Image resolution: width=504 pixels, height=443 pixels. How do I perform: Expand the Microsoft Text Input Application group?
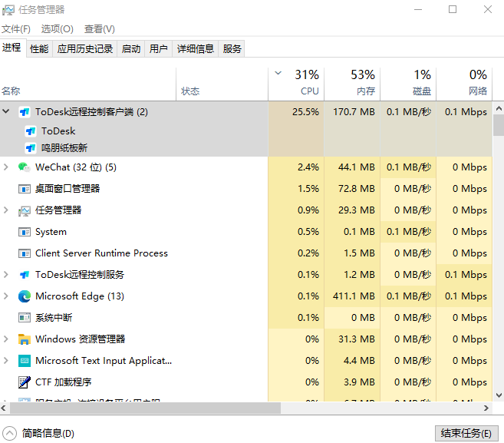coord(6,360)
